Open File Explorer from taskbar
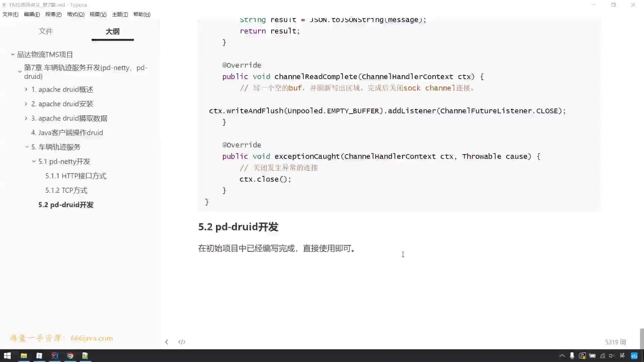The height and width of the screenshot is (362, 644). click(23, 356)
